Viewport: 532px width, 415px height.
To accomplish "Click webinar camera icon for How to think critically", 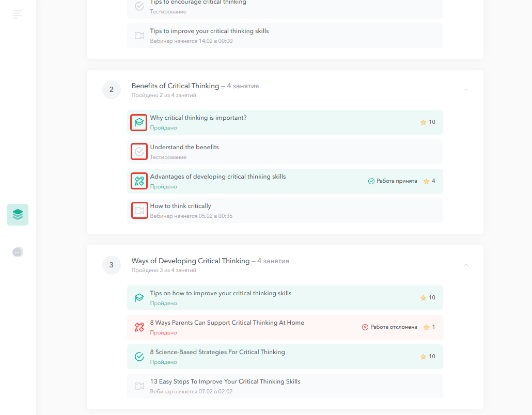I will point(139,211).
